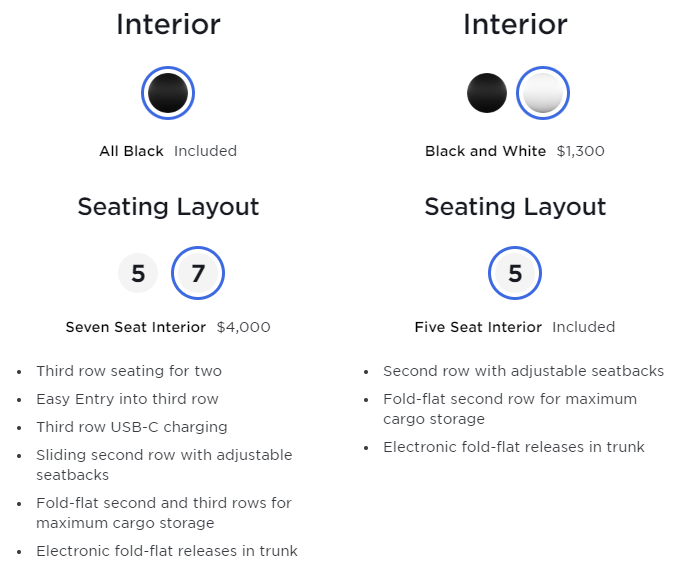
Task: Click the "Black and White" interior label
Action: (x=485, y=151)
